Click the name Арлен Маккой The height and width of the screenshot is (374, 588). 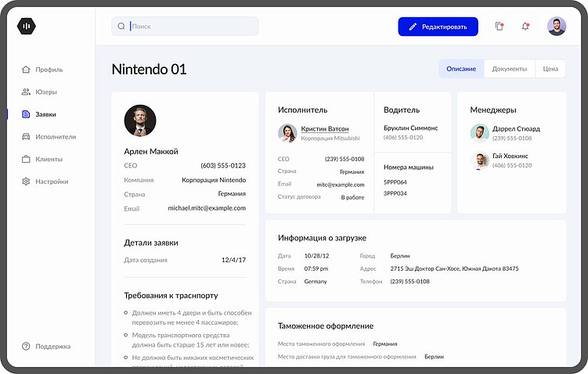pos(151,151)
